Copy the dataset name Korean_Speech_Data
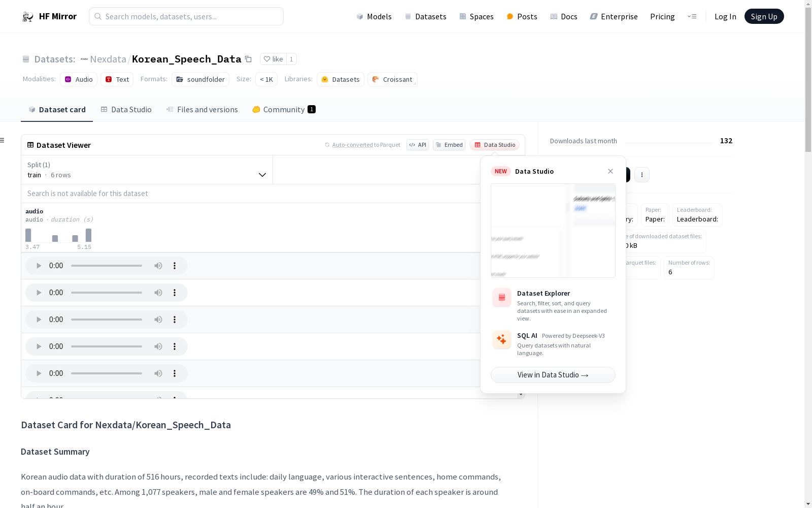The height and width of the screenshot is (508, 812). (248, 59)
